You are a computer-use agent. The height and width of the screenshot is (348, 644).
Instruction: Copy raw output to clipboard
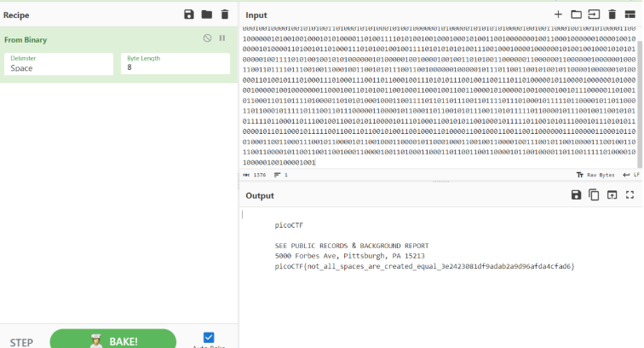(594, 195)
